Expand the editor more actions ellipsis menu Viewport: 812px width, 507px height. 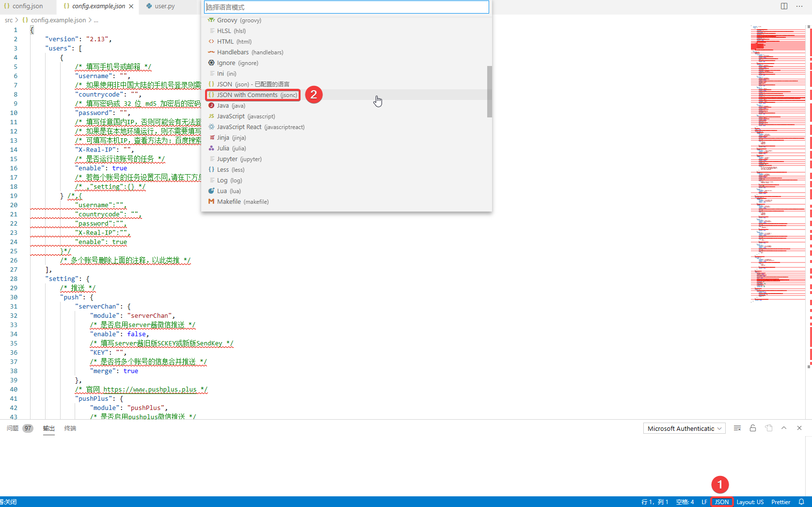click(800, 6)
